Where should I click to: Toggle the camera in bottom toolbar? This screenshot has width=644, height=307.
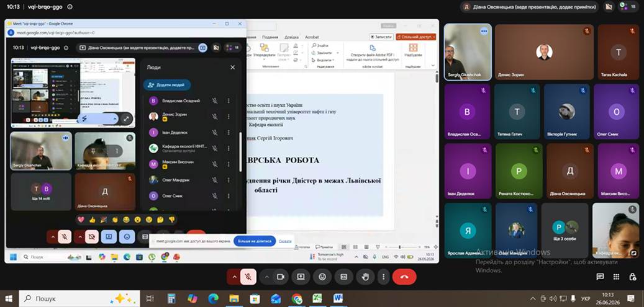(281, 277)
